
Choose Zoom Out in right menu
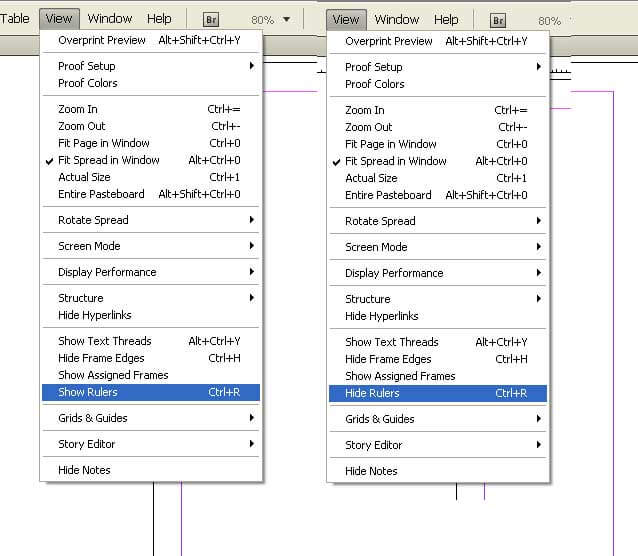tap(438, 127)
